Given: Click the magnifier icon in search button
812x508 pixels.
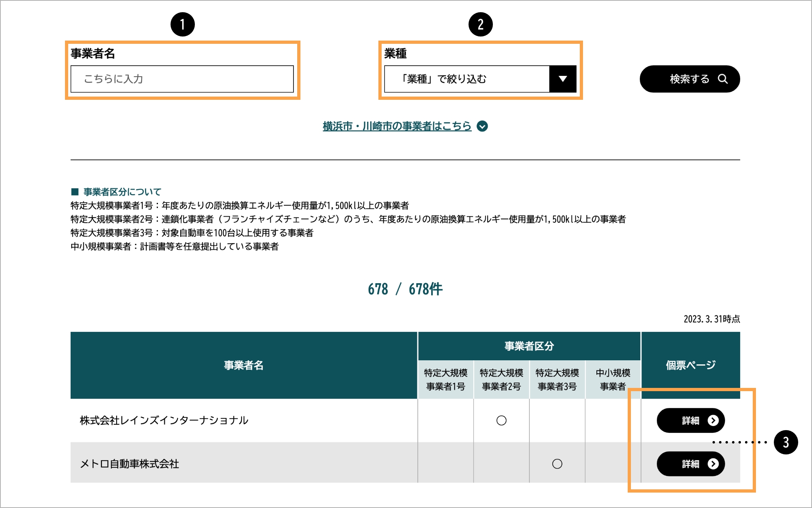Looking at the screenshot, I should click(x=723, y=79).
